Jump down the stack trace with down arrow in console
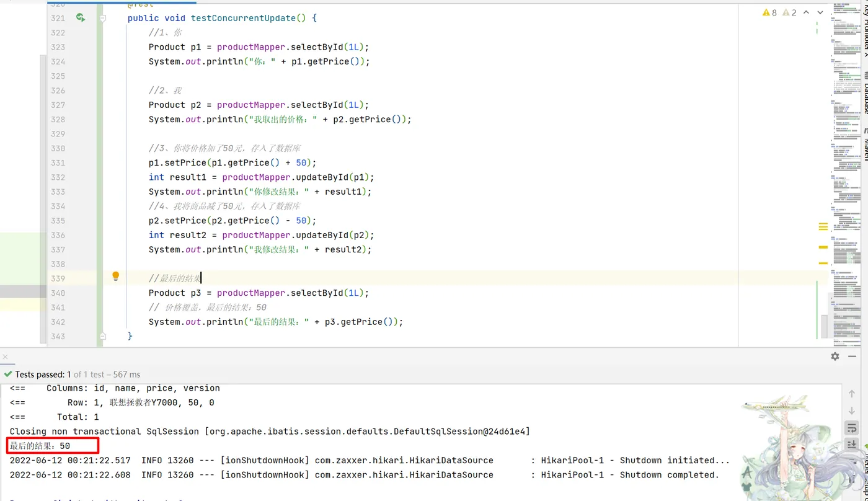This screenshot has width=868, height=501. click(x=851, y=410)
